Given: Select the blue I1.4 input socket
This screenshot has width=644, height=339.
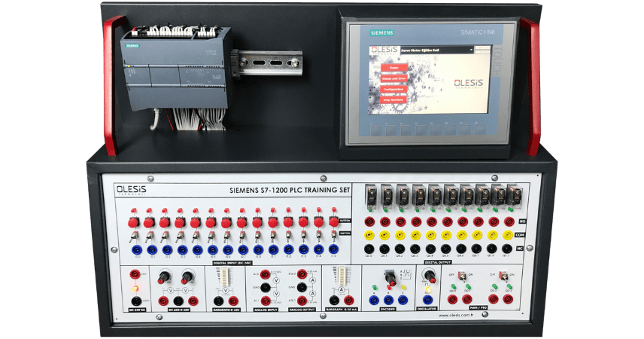Looking at the screenshot, I should coord(319,249).
